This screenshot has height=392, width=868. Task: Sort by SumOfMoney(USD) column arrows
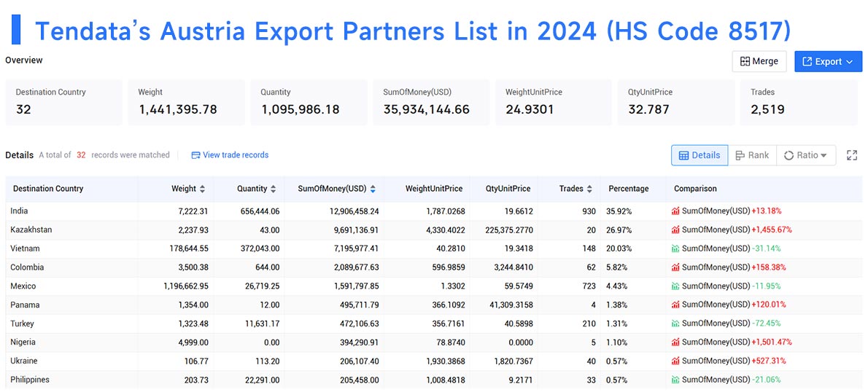point(373,189)
